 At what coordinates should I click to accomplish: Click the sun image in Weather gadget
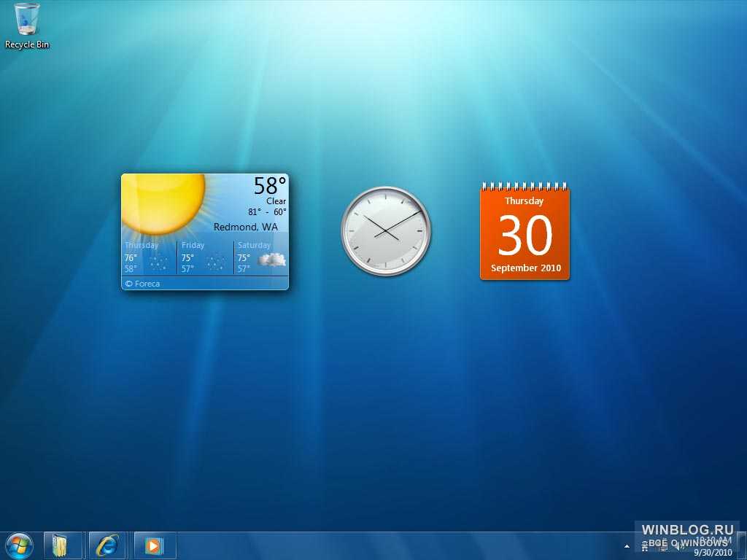pyautogui.click(x=163, y=203)
